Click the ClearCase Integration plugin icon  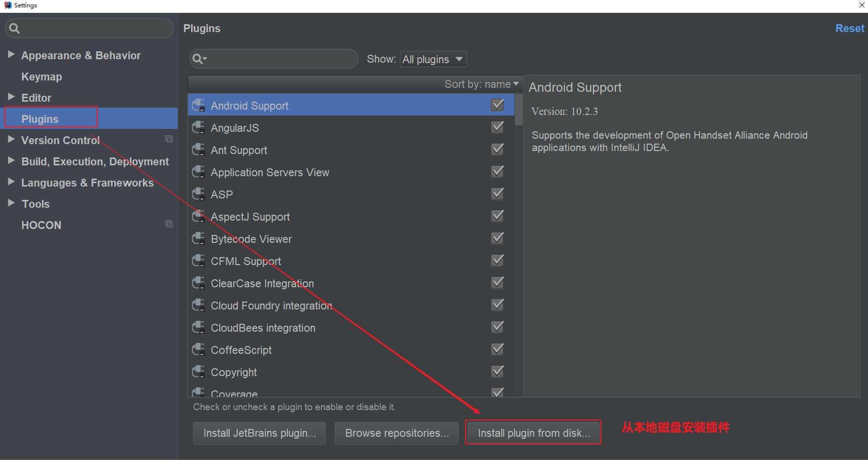tap(198, 283)
